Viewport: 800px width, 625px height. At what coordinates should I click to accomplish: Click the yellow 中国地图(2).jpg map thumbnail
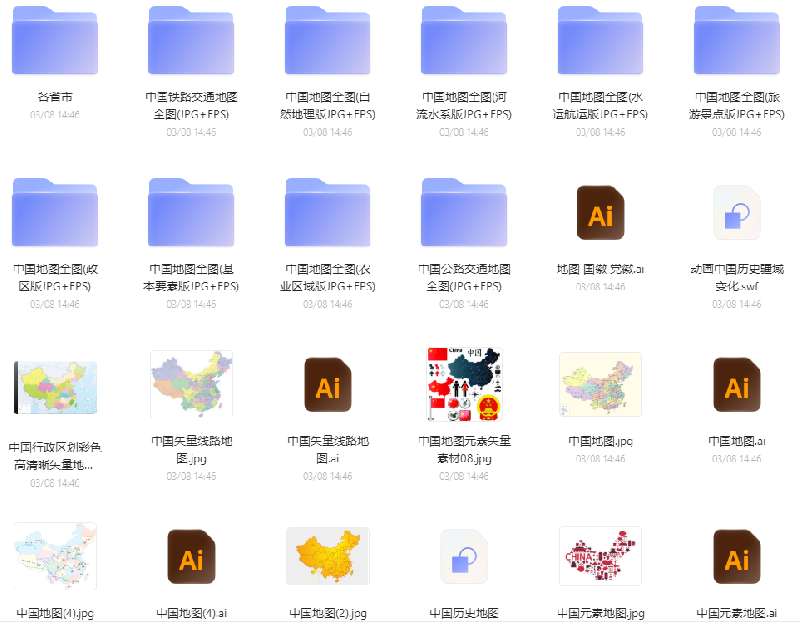pyautogui.click(x=327, y=557)
